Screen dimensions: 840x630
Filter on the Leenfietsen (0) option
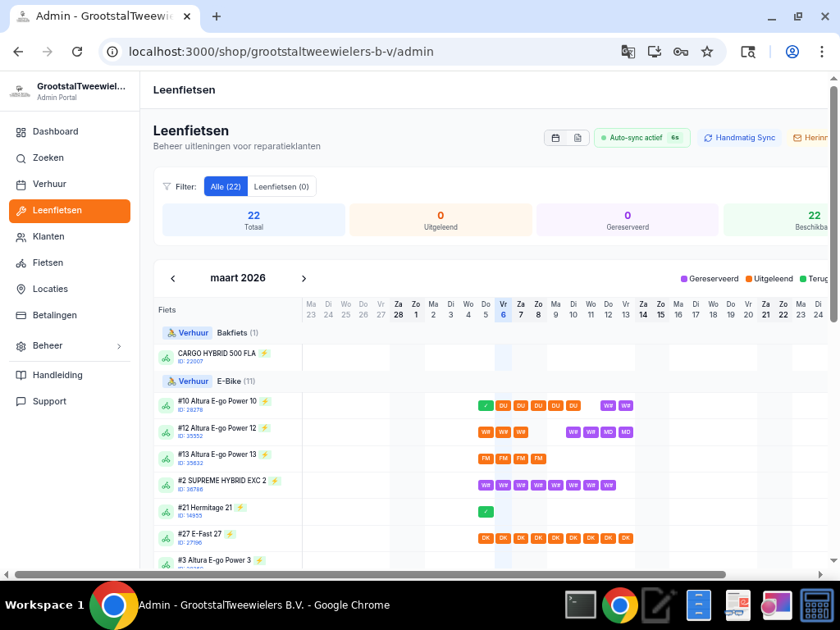[281, 186]
